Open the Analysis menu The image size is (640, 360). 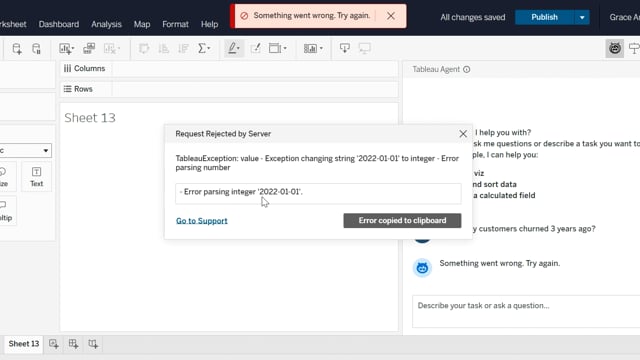point(107,24)
